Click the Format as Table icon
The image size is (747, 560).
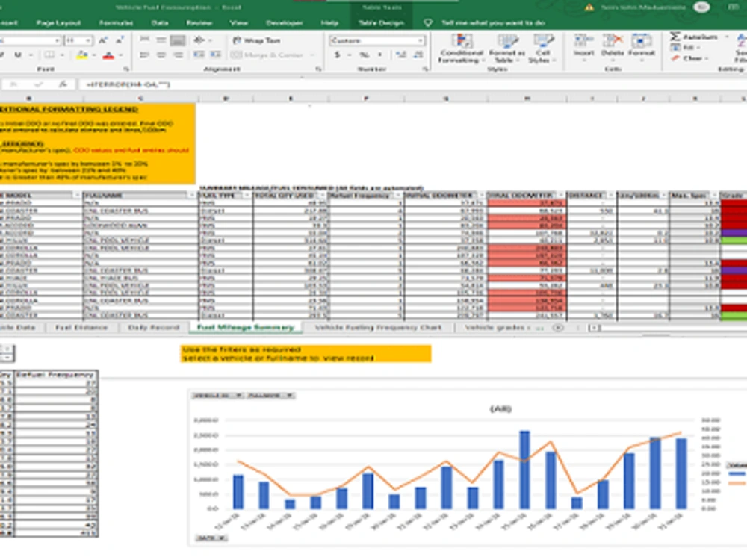pyautogui.click(x=506, y=49)
